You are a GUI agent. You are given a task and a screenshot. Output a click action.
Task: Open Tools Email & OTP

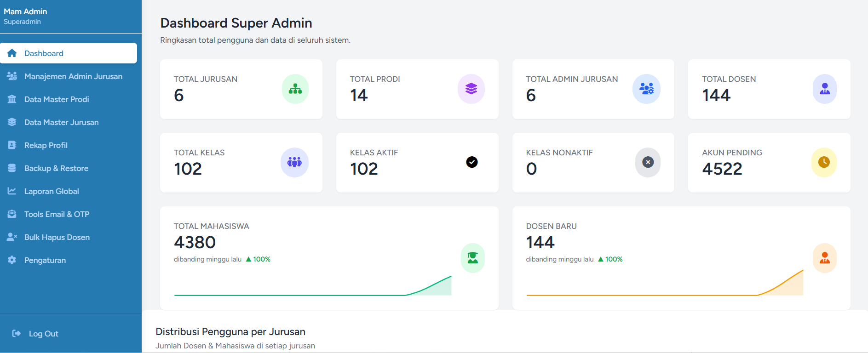coord(57,214)
